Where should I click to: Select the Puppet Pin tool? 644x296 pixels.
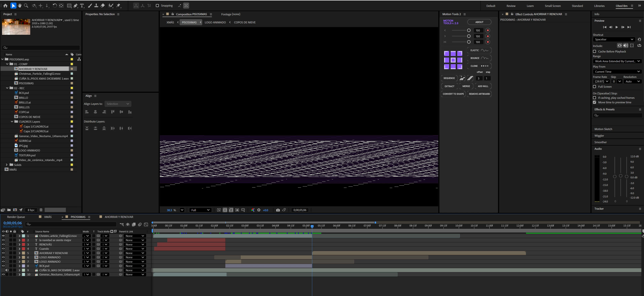[x=118, y=6]
